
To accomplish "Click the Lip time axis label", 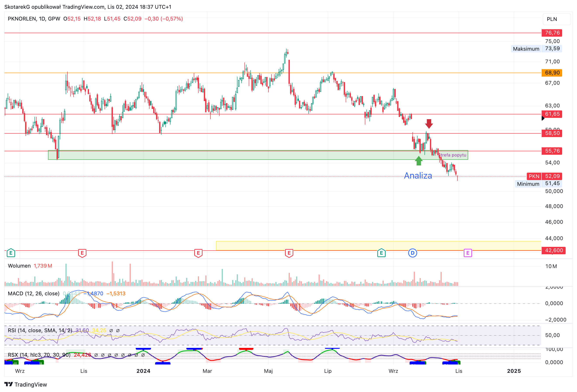I will [x=328, y=371].
